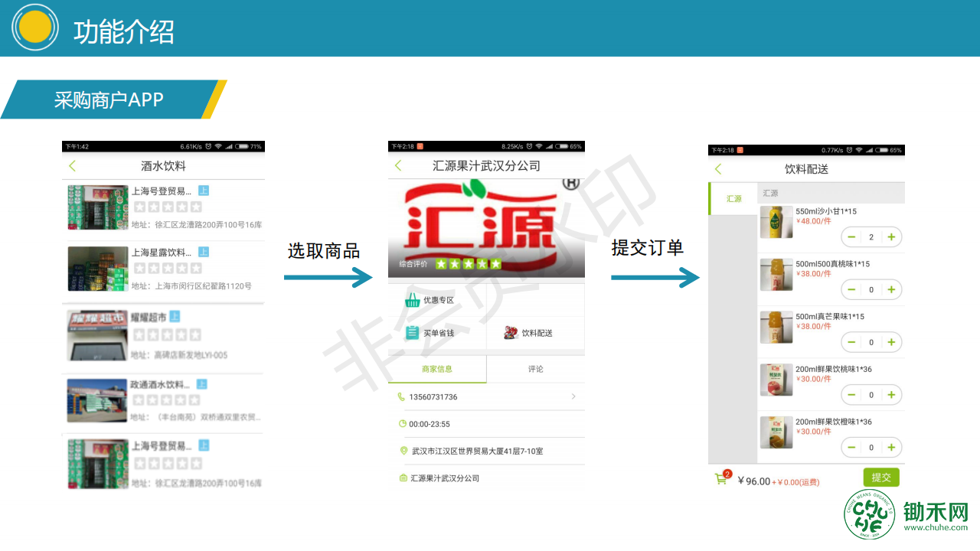
Task: Go back from the 饮料配送 screen
Action: tap(718, 169)
